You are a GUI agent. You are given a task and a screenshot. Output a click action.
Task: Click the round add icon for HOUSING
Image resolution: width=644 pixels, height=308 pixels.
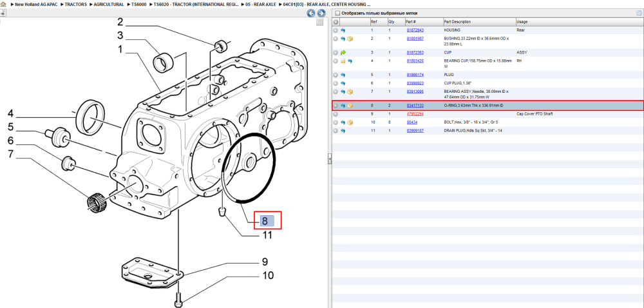[336, 30]
